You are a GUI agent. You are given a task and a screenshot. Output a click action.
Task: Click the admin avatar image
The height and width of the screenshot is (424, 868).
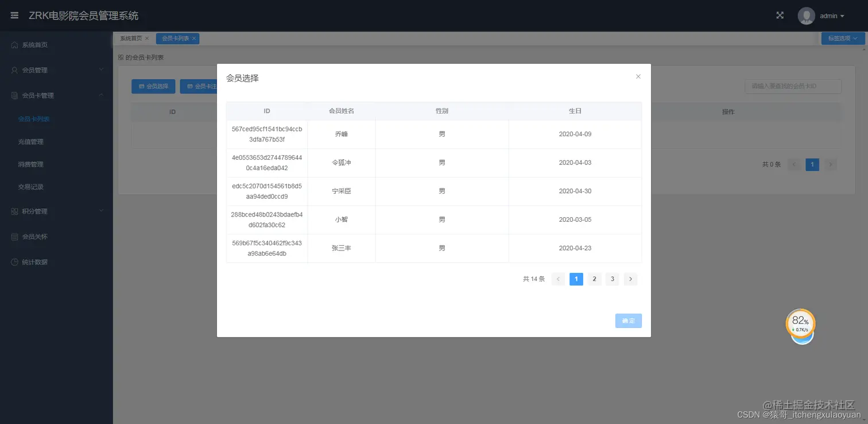click(x=807, y=16)
